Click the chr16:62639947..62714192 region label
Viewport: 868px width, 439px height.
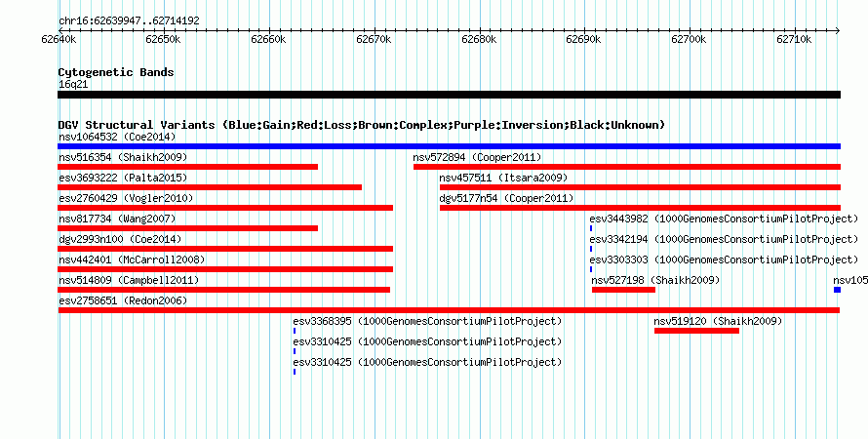129,21
